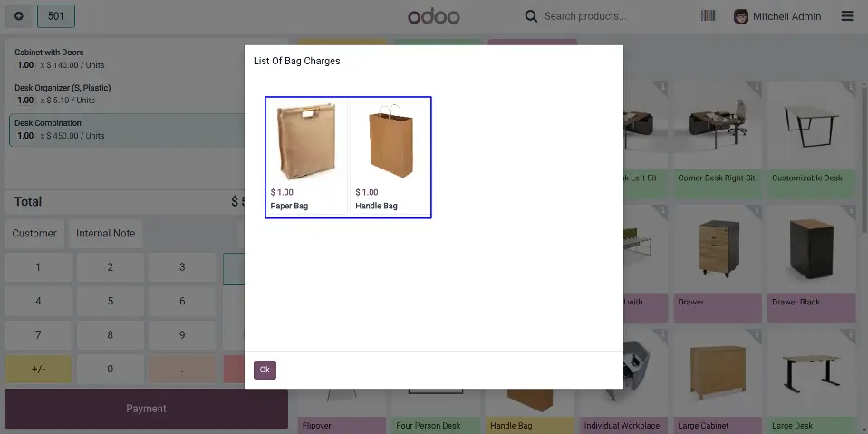Viewport: 868px width, 434px height.
Task: Confirm dialog with Ok button
Action: click(x=265, y=370)
